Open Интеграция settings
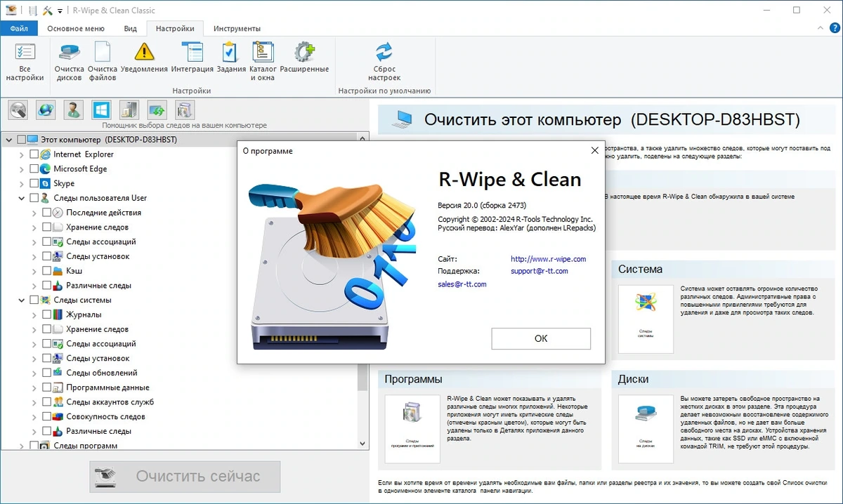 [x=192, y=58]
